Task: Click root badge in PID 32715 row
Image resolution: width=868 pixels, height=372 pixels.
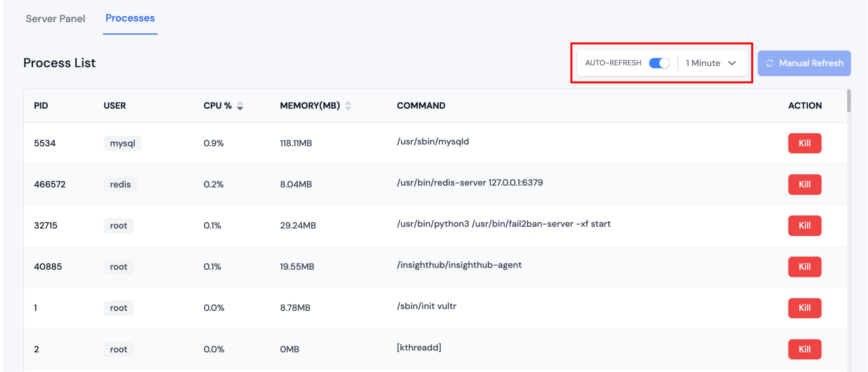Action: click(119, 225)
